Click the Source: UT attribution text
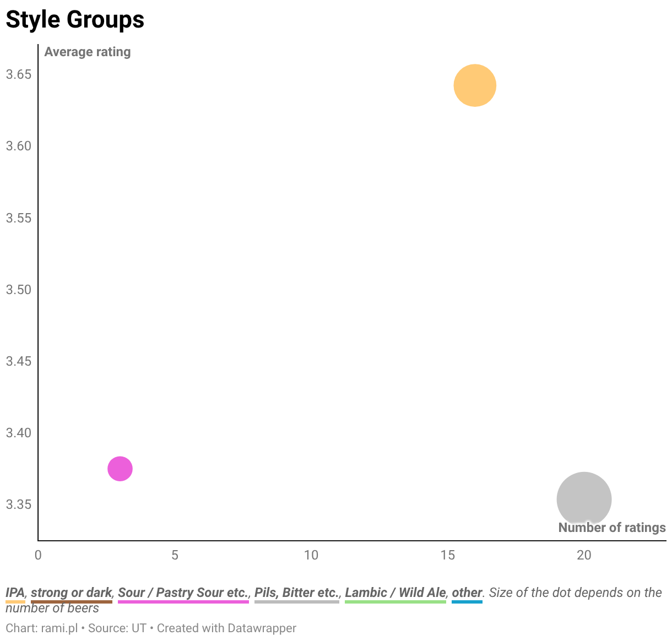672x641 pixels. click(117, 628)
